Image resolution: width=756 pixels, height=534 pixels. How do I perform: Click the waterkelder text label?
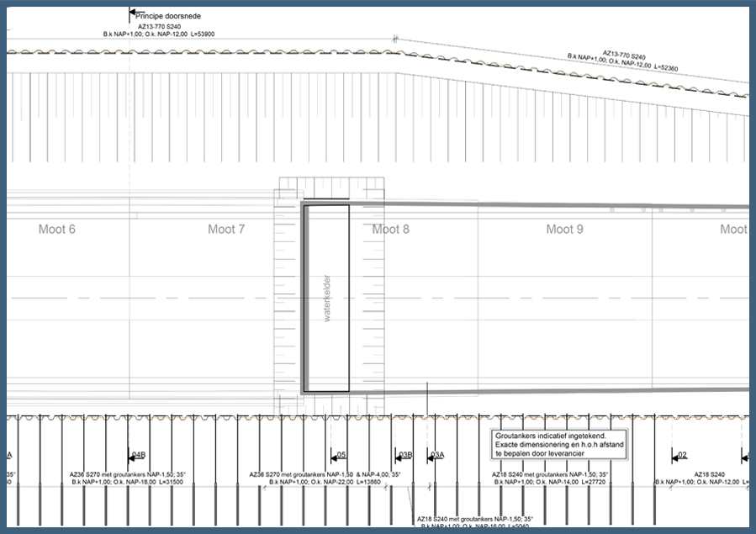pyautogui.click(x=329, y=300)
